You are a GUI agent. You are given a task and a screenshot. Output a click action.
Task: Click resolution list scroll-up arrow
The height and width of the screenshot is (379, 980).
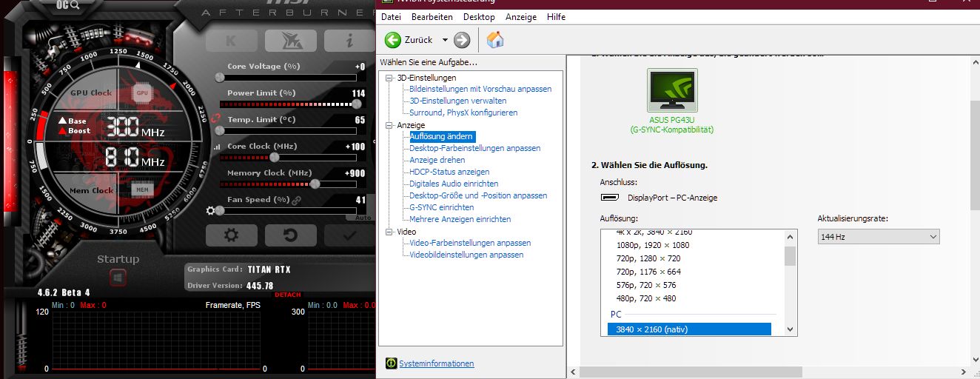coord(790,237)
